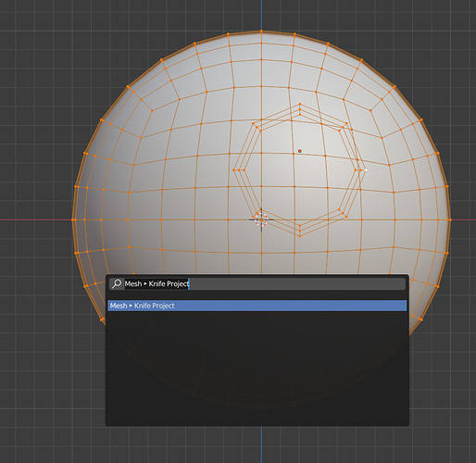Select the bottom vertex of the outer octagon

(300, 236)
